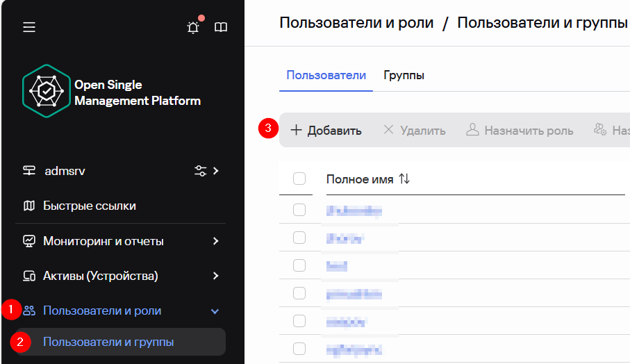Click the Monitoring and reports icon
This screenshot has height=364, width=630.
tap(29, 241)
